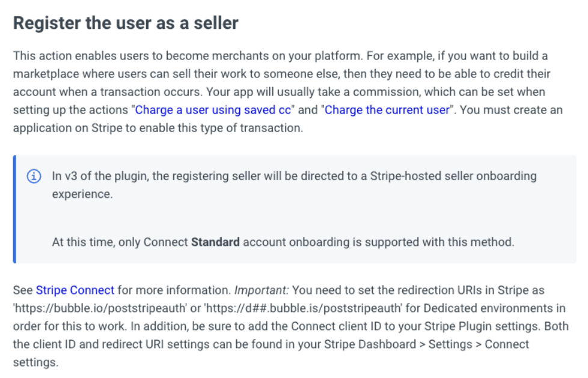Viewport: 588px width, 378px height.
Task: Click the italic "Important:" text
Action: coord(262,290)
